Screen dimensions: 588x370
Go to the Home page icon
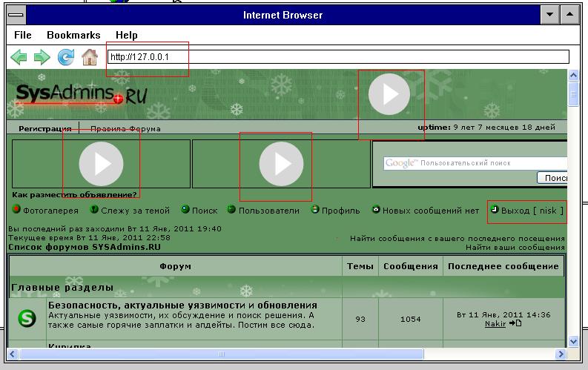pyautogui.click(x=90, y=57)
